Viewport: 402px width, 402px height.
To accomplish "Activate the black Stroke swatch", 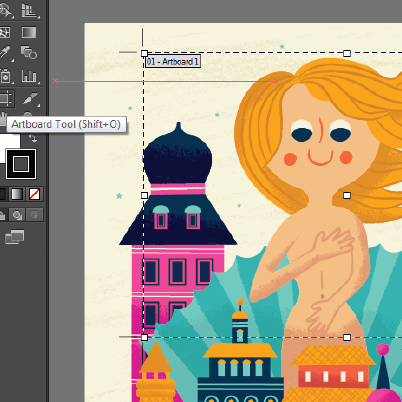I will tap(21, 164).
